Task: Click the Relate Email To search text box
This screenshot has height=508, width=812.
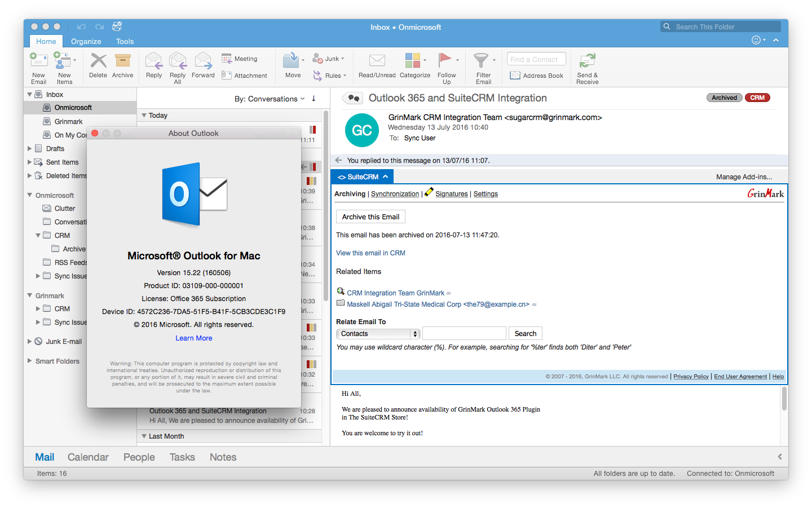Action: point(464,334)
